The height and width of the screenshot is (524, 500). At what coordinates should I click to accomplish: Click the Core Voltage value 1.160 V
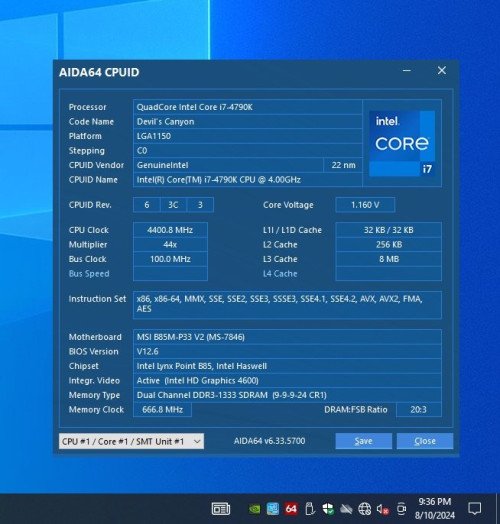pyautogui.click(x=365, y=205)
